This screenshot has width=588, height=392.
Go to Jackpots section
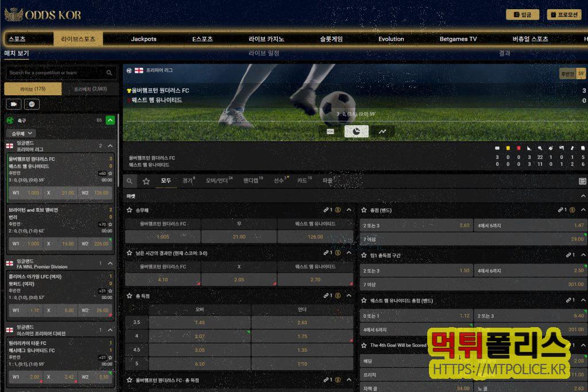coord(144,38)
